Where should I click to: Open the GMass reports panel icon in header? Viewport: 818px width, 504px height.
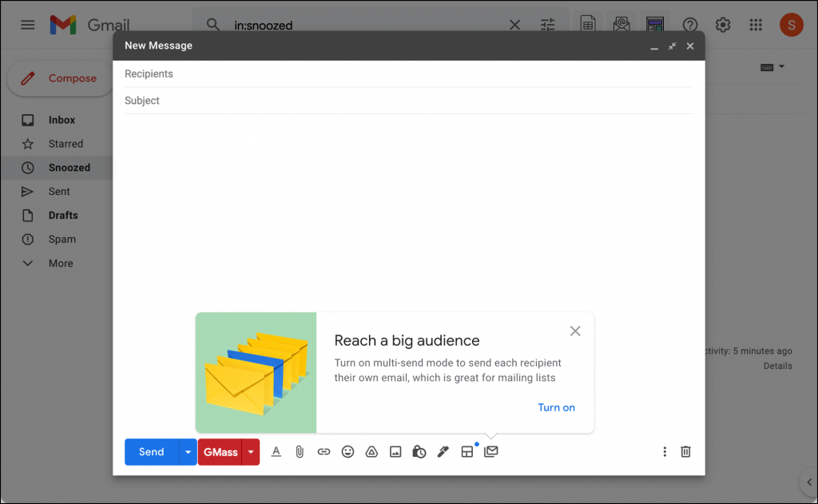click(x=655, y=24)
